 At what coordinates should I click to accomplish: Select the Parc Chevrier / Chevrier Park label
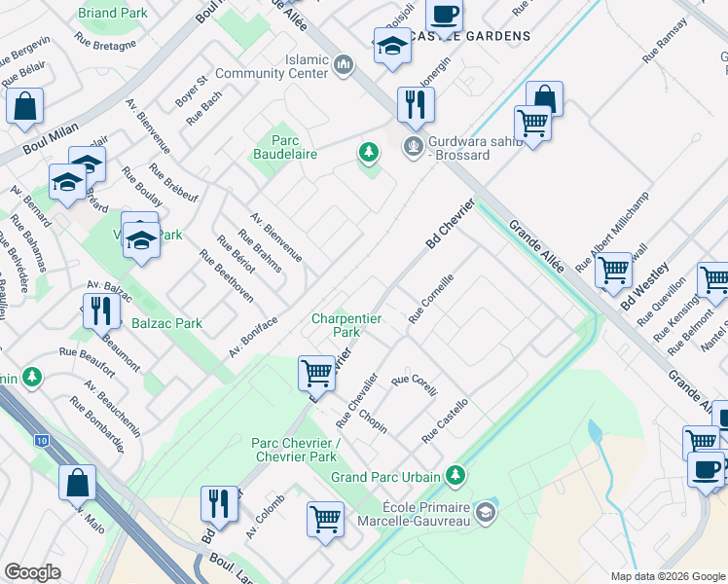[296, 450]
